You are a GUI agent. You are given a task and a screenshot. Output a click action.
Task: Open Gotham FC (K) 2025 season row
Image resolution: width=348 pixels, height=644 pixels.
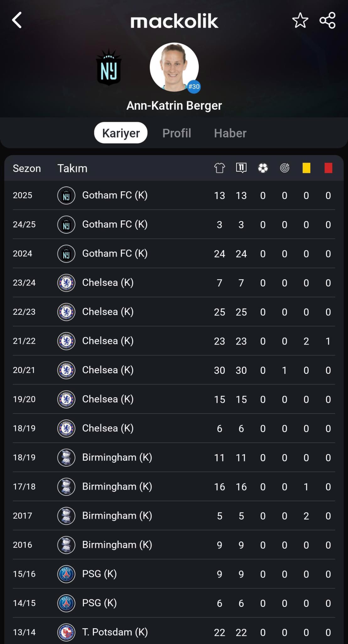(x=174, y=195)
